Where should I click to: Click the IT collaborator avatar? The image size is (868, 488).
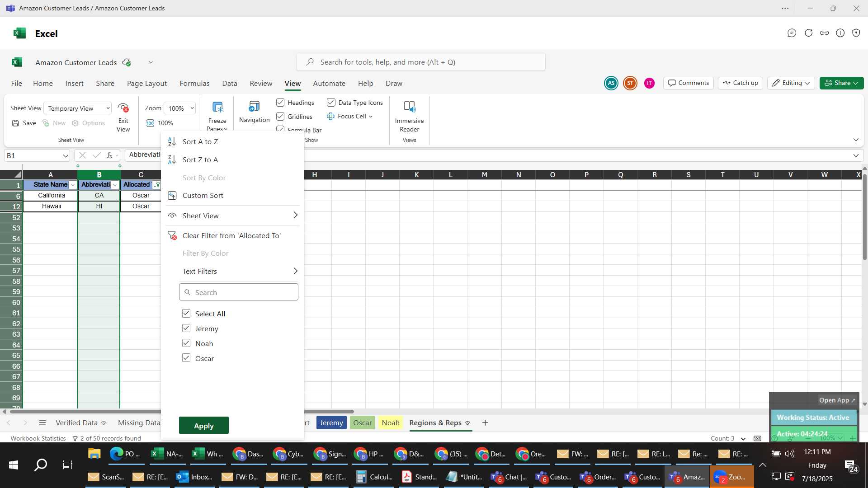coord(649,83)
